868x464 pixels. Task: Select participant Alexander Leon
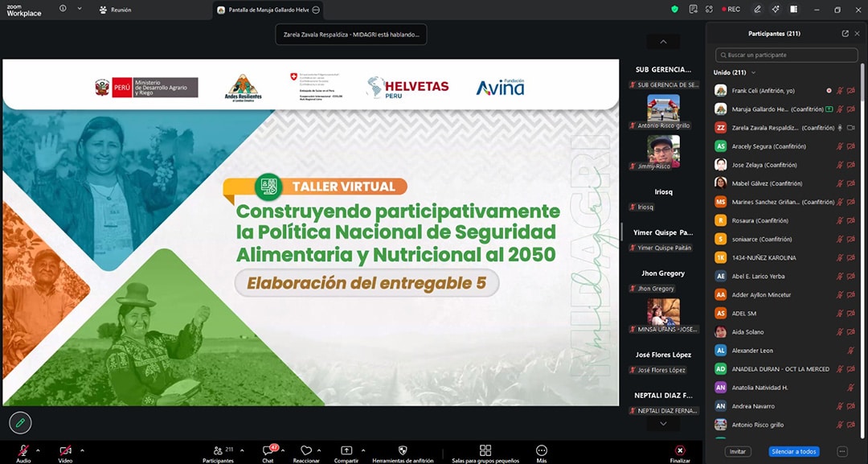(785, 351)
